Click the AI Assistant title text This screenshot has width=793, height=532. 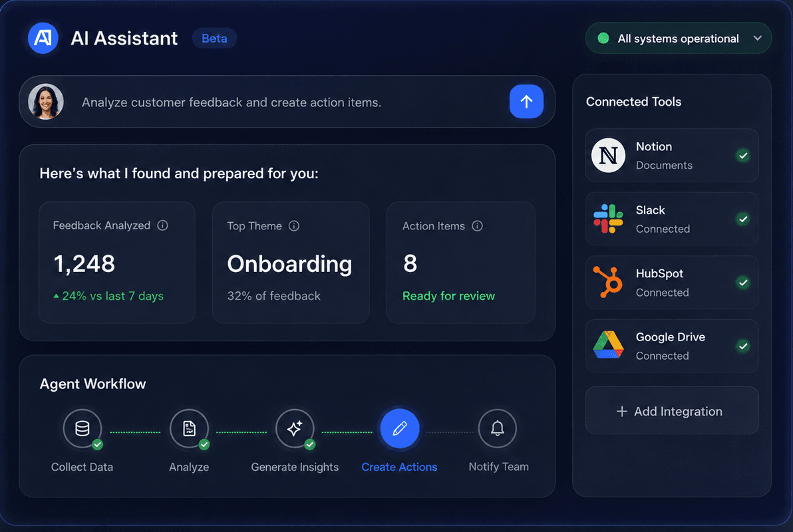124,39
